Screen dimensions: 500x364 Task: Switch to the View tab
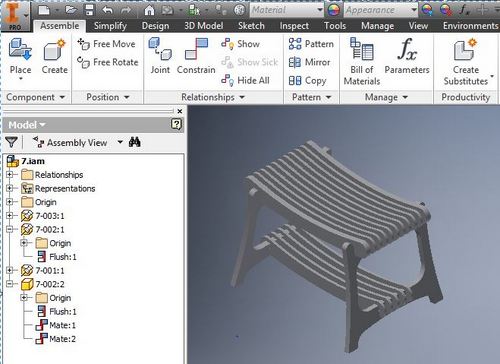(418, 26)
